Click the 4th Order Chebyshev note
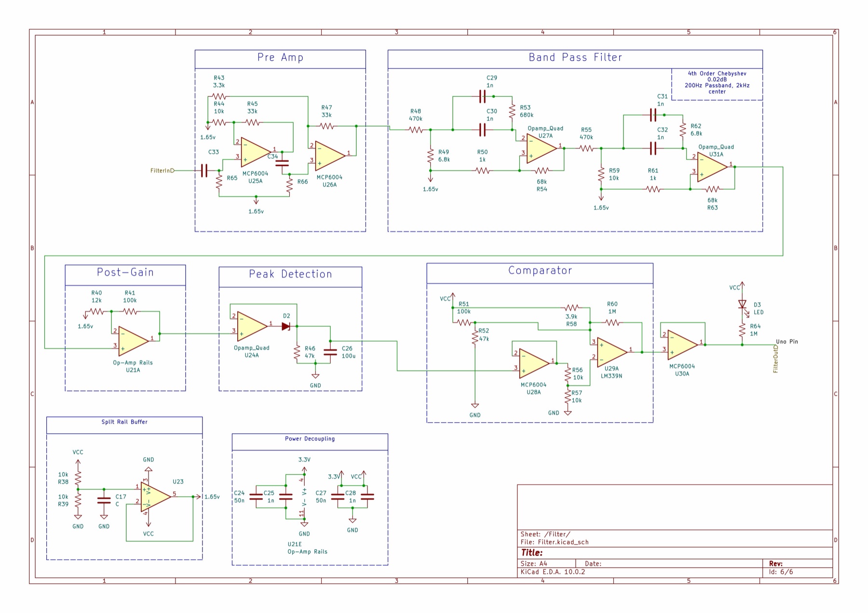Screen dimensions: 868x613 tap(717, 82)
